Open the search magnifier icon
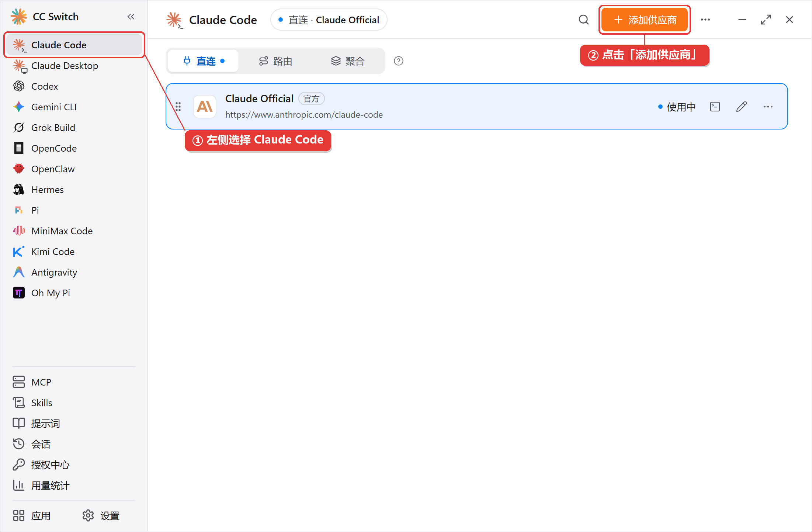Image resolution: width=812 pixels, height=532 pixels. [583, 20]
